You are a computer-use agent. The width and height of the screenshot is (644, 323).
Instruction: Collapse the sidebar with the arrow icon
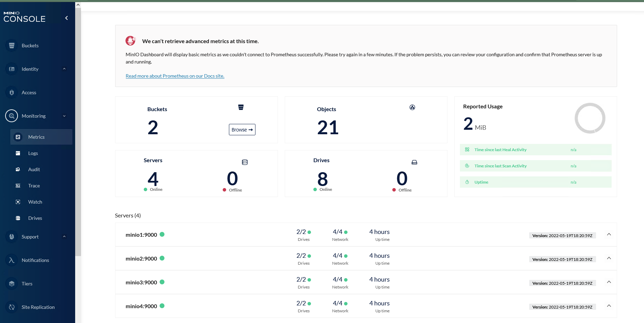click(67, 18)
